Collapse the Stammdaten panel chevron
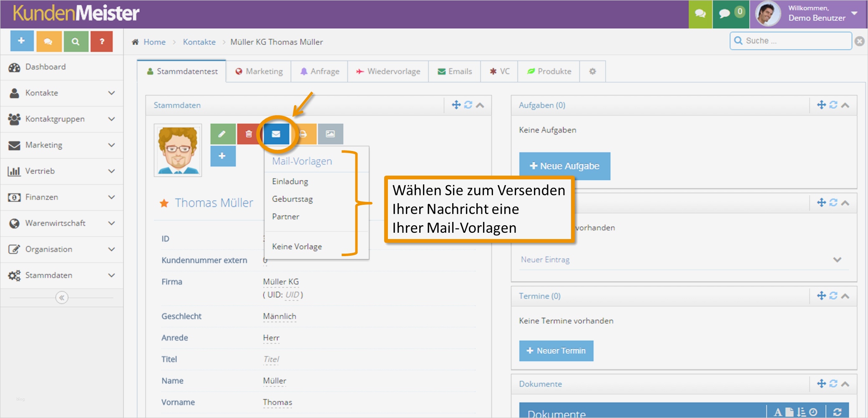 coord(481,105)
